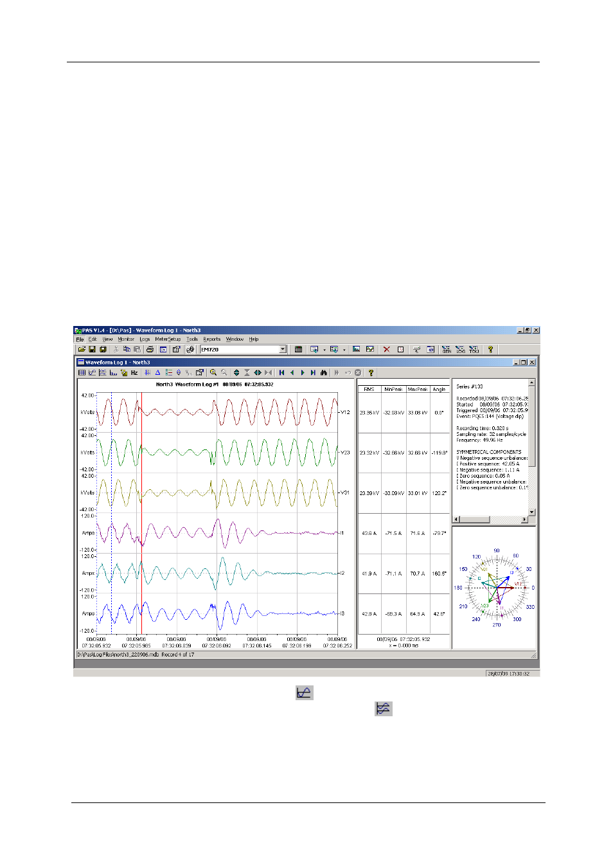Click the horizontal expand arrows icon
The height and width of the screenshot is (868, 613).
point(258,372)
